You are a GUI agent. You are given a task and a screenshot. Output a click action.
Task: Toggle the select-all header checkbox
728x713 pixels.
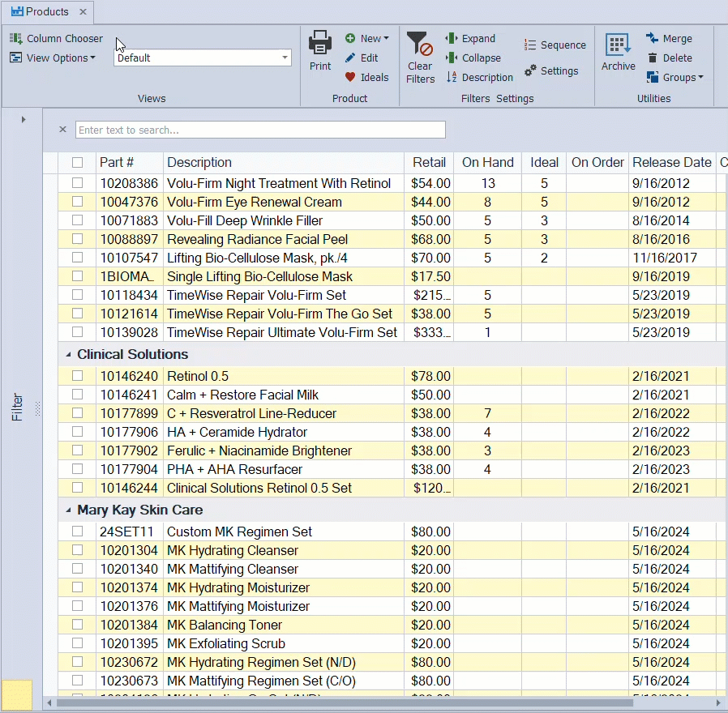tap(78, 162)
